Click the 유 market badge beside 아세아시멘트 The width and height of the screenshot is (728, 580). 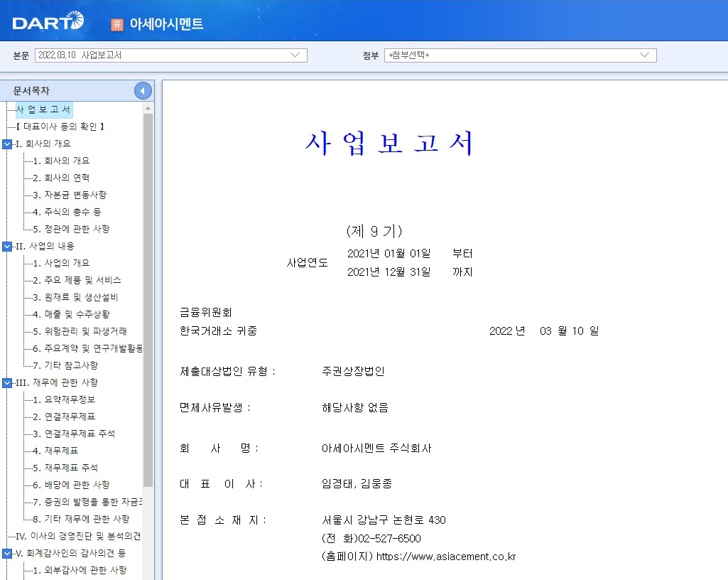click(x=116, y=23)
